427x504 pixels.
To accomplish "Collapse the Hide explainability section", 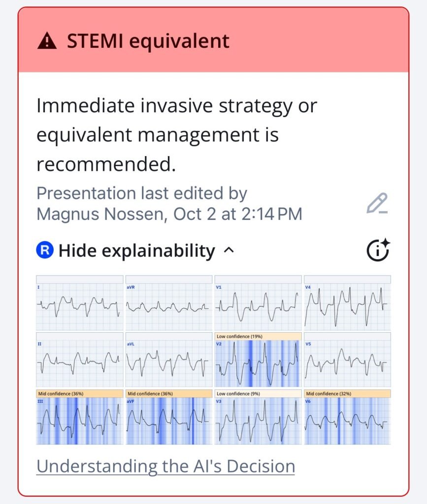I will tap(136, 251).
